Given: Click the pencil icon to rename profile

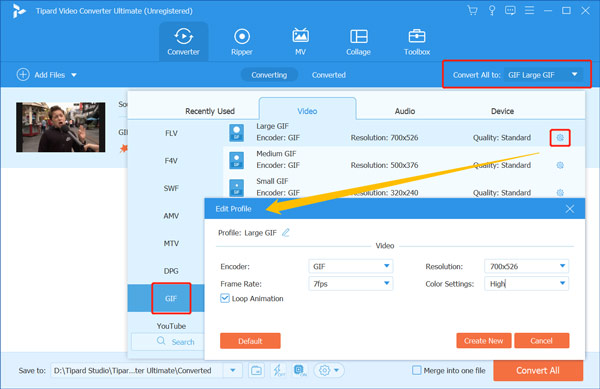Looking at the screenshot, I should [x=286, y=232].
